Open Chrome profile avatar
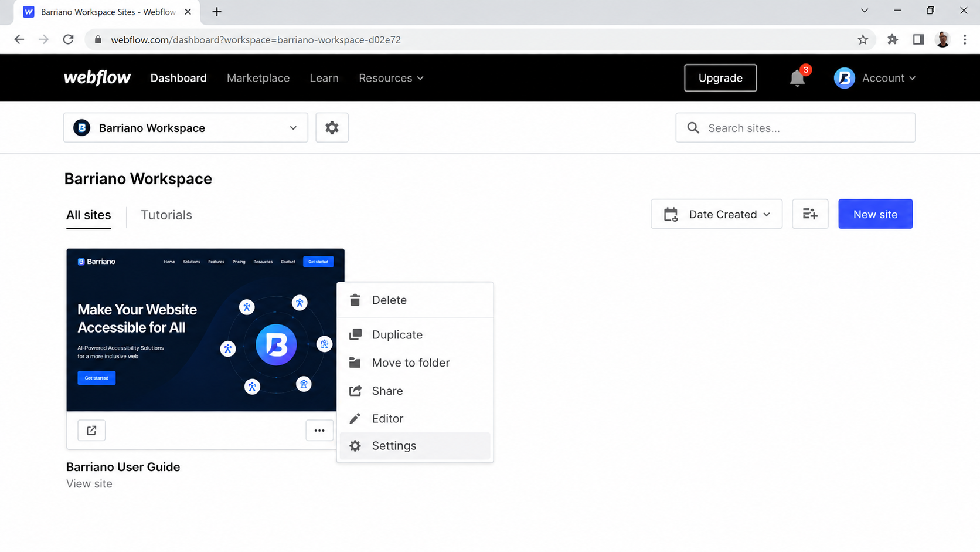The width and height of the screenshot is (980, 552). 943,40
